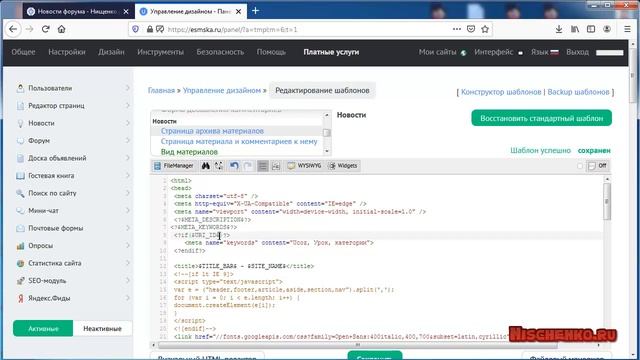Screen dimensions: 640x360
Task: Open FileManager in editor toolbar
Action: coord(173,166)
